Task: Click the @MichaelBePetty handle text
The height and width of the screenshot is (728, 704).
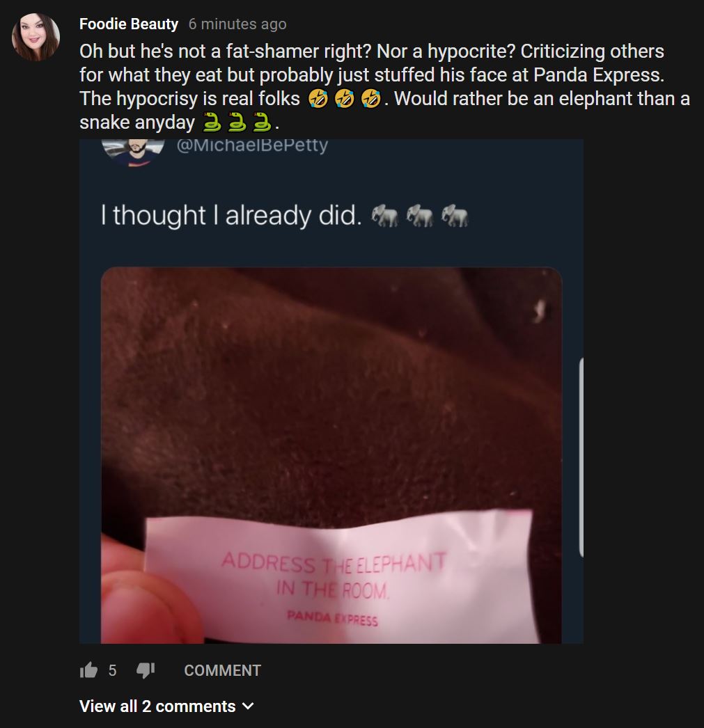Action: coord(252,145)
